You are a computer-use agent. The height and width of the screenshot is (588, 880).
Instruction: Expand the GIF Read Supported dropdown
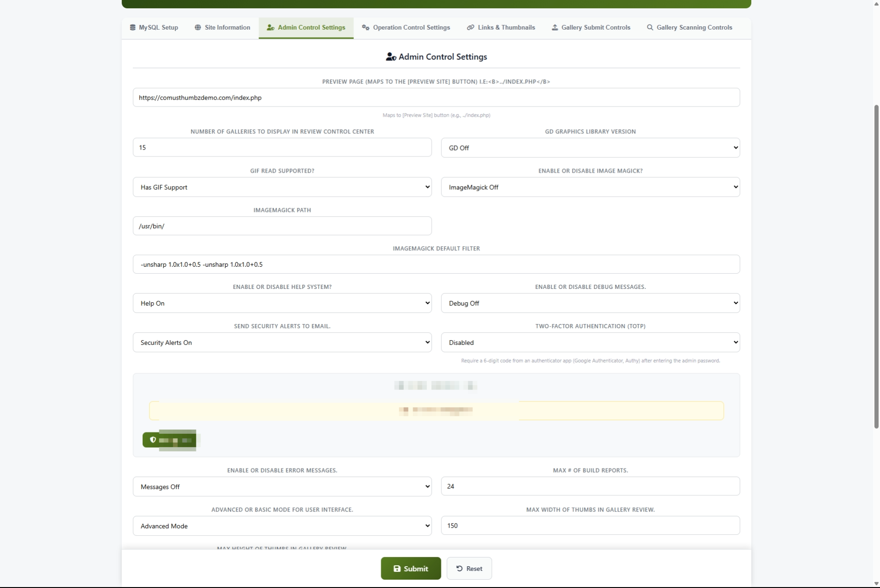pos(282,187)
